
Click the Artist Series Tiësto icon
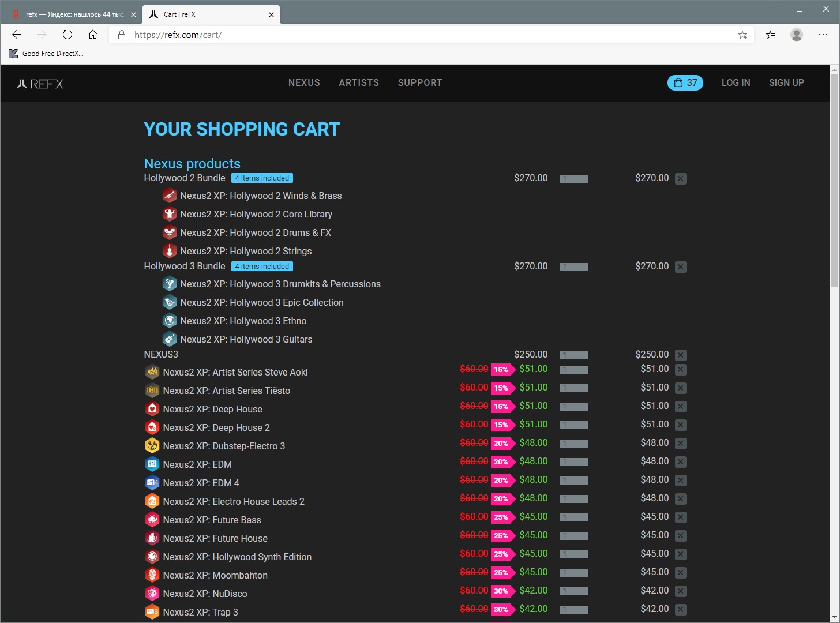click(x=152, y=391)
